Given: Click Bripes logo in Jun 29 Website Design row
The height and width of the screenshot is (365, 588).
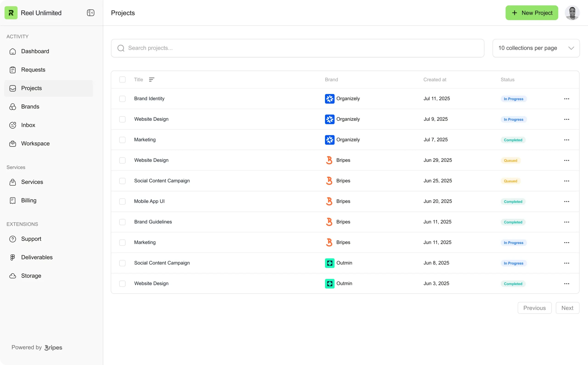Looking at the screenshot, I should pyautogui.click(x=329, y=160).
